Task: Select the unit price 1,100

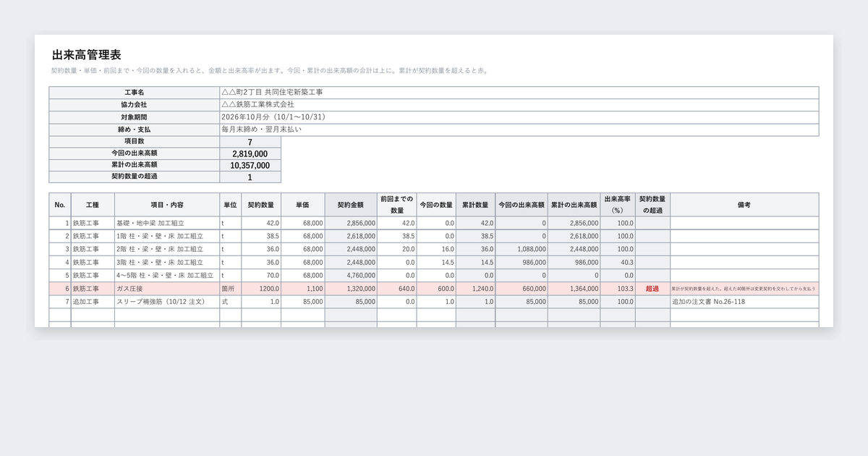Action: coord(303,289)
